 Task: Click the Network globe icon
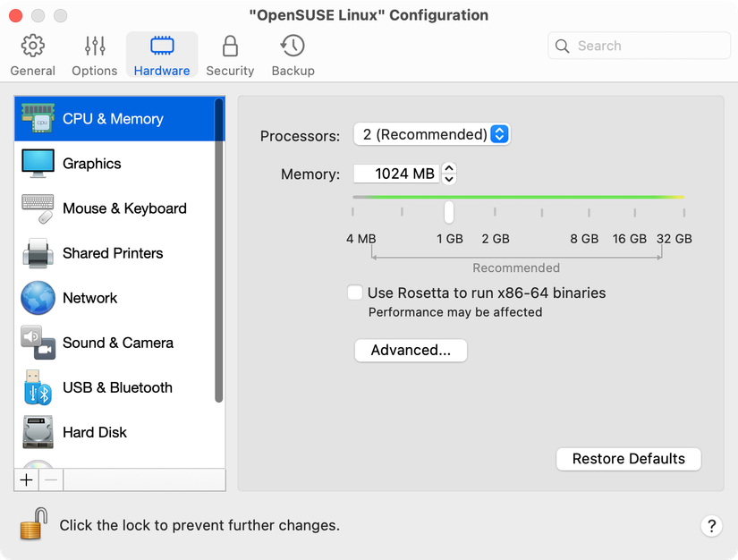(38, 297)
